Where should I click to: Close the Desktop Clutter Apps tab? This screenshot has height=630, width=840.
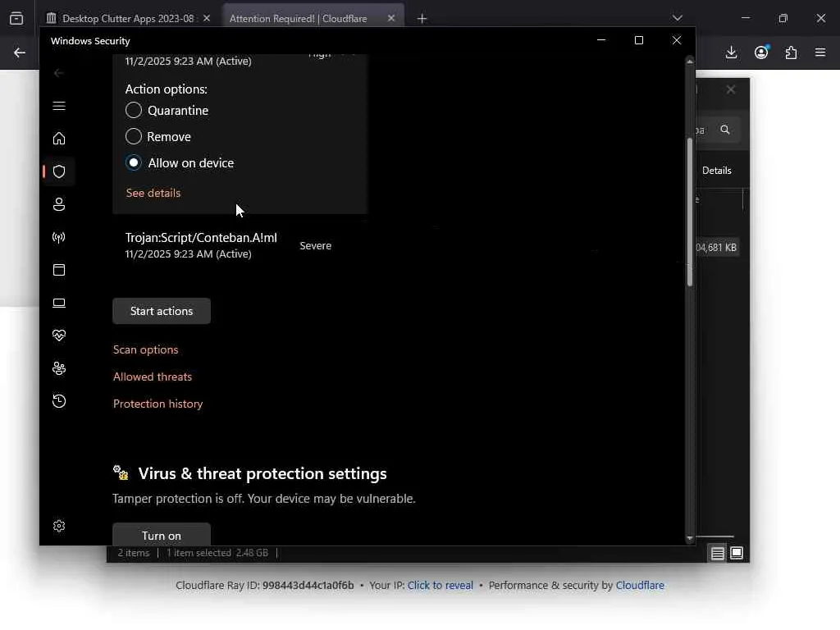coord(207,18)
